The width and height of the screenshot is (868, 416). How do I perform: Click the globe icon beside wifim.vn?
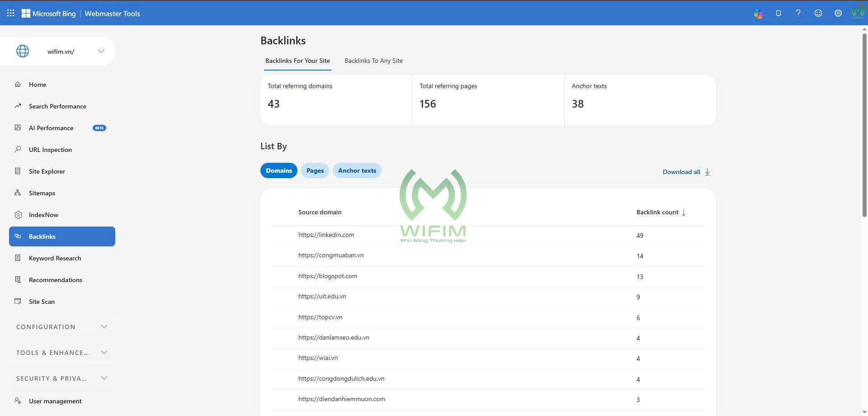(x=23, y=51)
